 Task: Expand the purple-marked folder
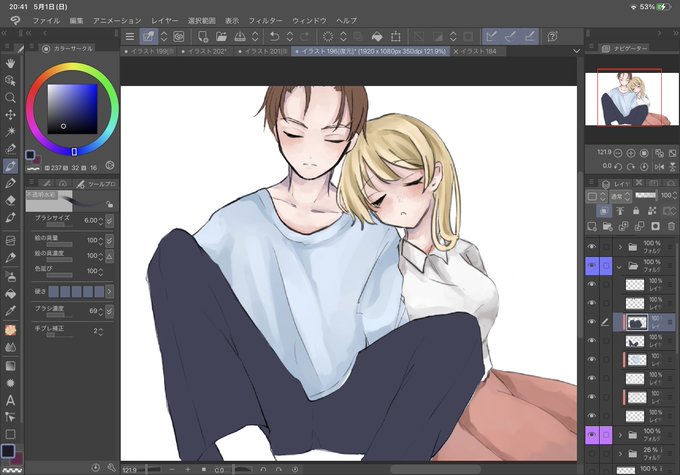click(x=620, y=435)
